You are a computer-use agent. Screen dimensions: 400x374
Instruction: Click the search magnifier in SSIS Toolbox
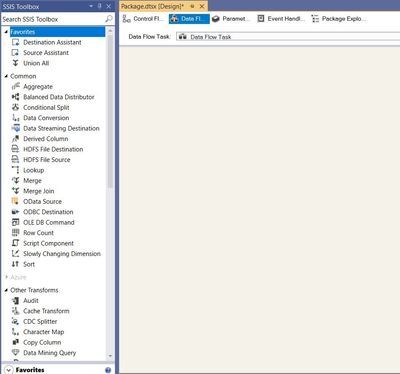(109, 19)
